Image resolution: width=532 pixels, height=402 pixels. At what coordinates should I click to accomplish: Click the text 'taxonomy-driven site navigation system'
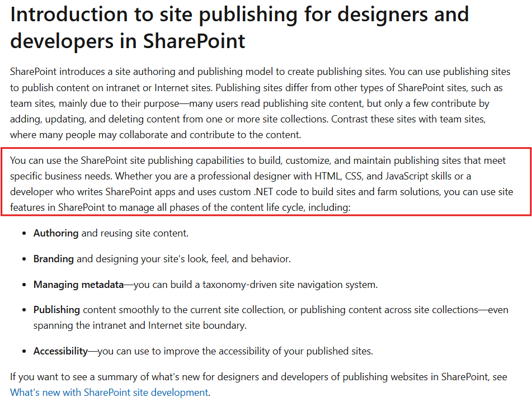click(x=289, y=285)
